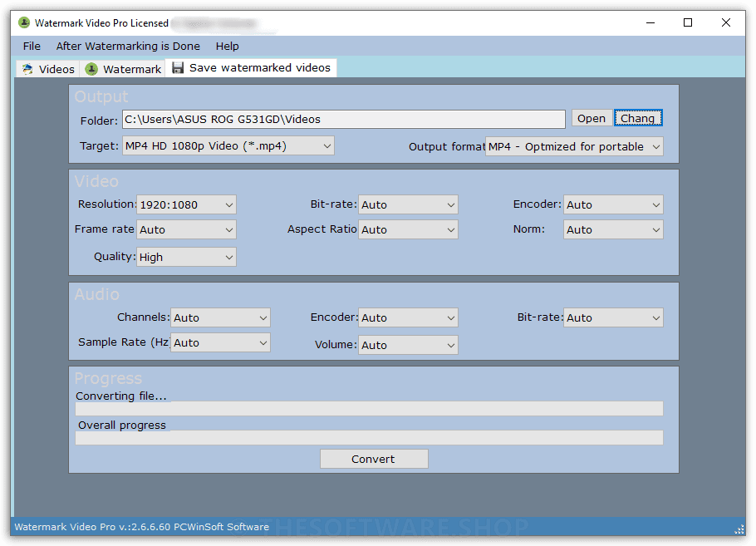Expand the audio Channels dropdown
Viewport: 756px width, 546px height.
[x=220, y=317]
